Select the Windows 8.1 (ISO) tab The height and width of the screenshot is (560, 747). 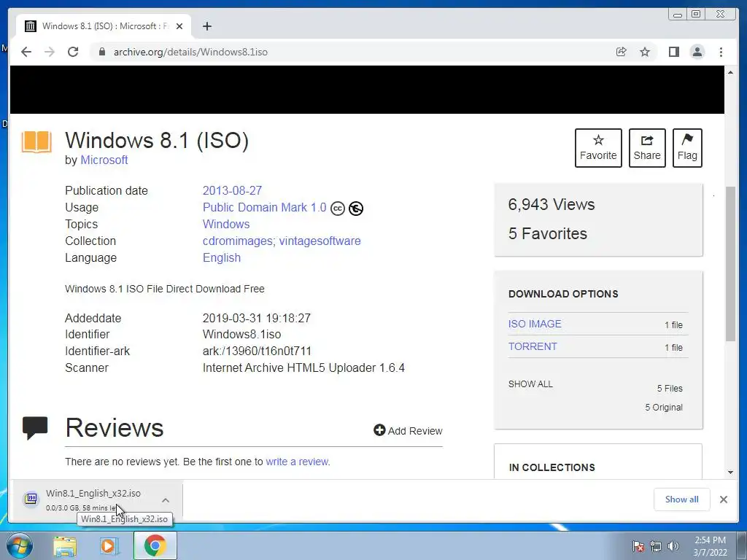(x=104, y=26)
